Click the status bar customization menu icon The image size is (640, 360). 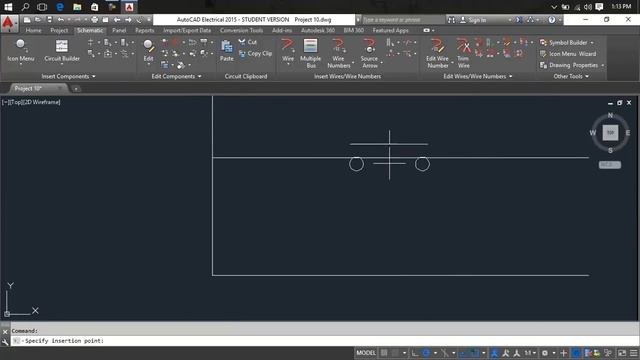[x=633, y=353]
